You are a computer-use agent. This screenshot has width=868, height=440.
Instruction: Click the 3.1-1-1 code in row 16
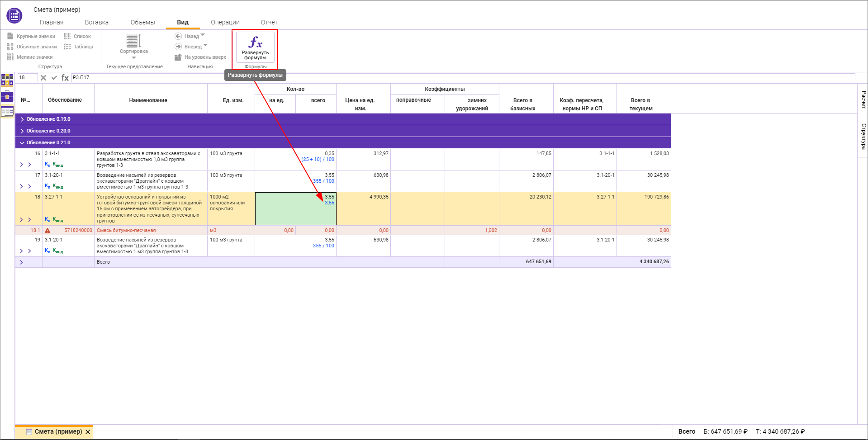52,154
